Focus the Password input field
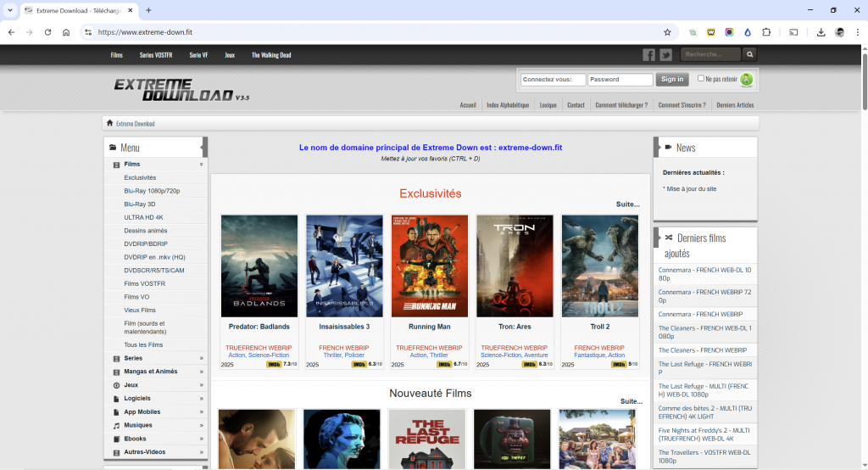This screenshot has width=868, height=470. [x=620, y=79]
